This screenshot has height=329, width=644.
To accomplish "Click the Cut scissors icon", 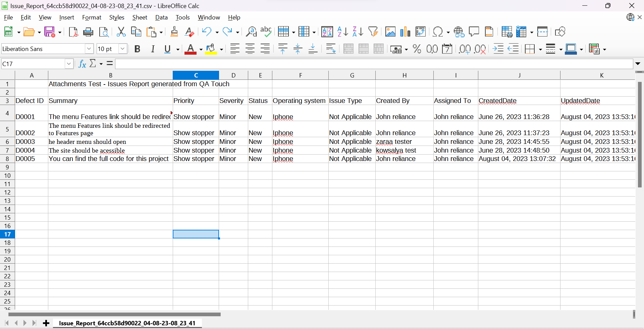I will (x=121, y=32).
